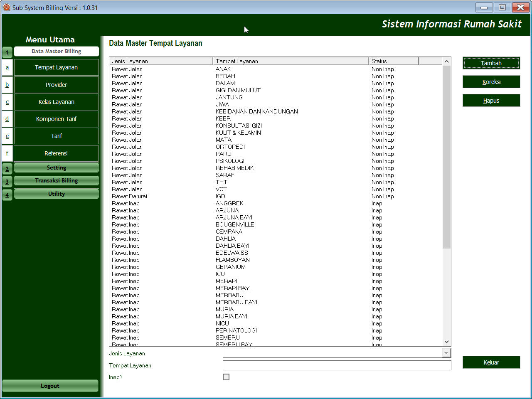The image size is (532, 399).
Task: Select the REHAB MEDIK row
Action: point(276,168)
